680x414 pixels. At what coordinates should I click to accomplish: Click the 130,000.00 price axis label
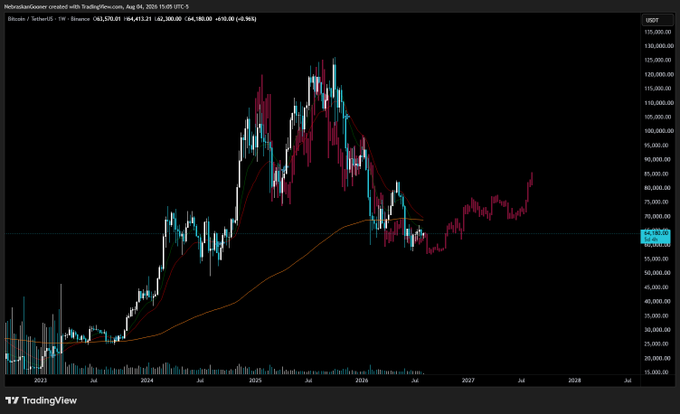click(x=659, y=46)
